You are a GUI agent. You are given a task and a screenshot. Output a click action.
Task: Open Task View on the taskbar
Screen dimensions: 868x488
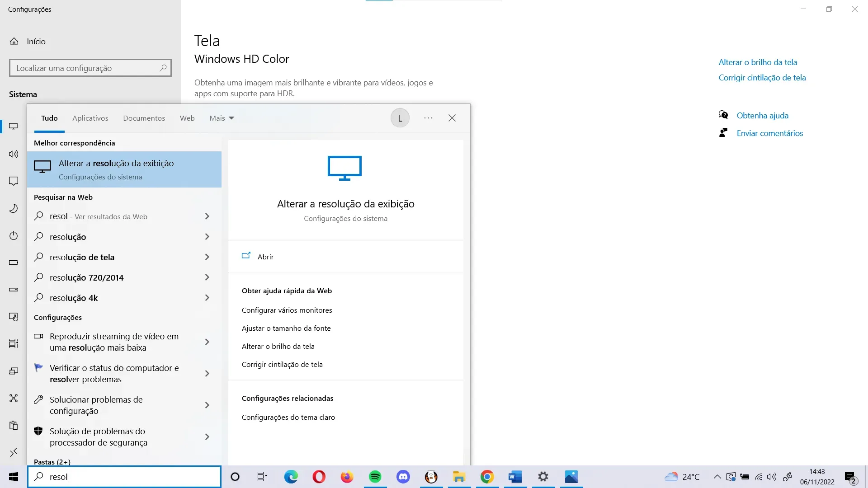click(262, 477)
